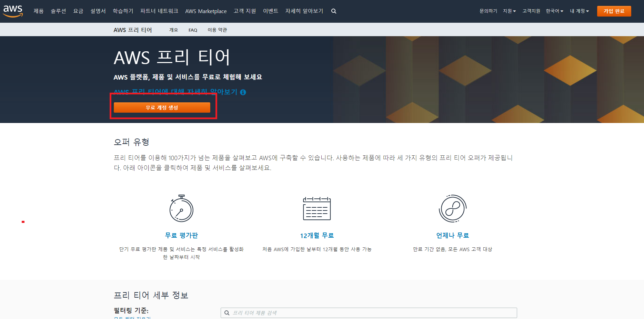This screenshot has width=644, height=319.
Task: Open the search magnifier icon in top navigation
Action: (334, 11)
